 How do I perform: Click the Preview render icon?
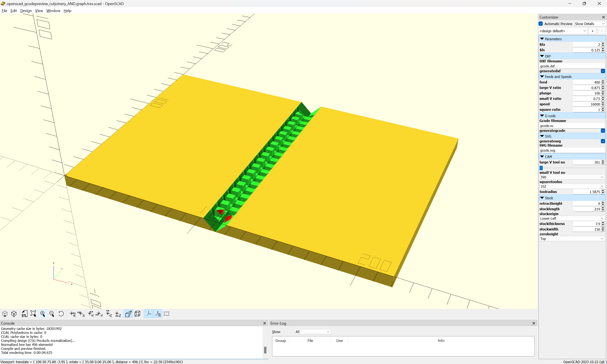pos(5,314)
